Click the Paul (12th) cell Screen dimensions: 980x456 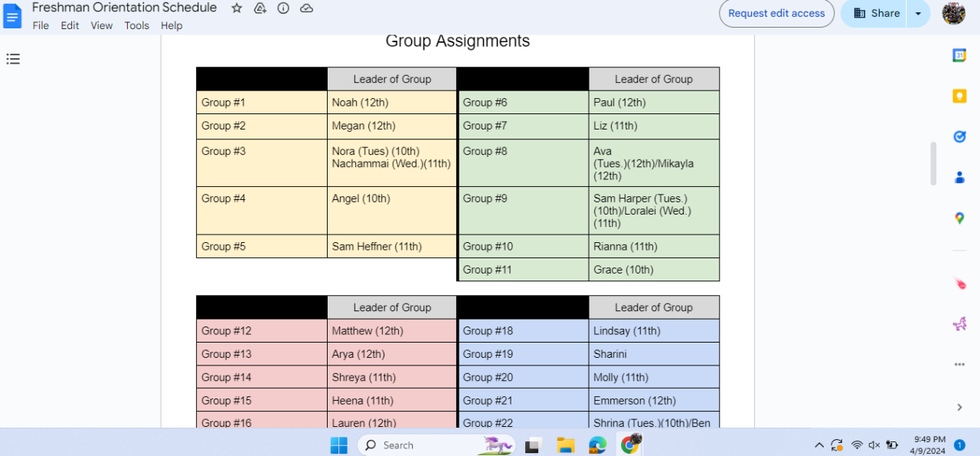pyautogui.click(x=654, y=103)
